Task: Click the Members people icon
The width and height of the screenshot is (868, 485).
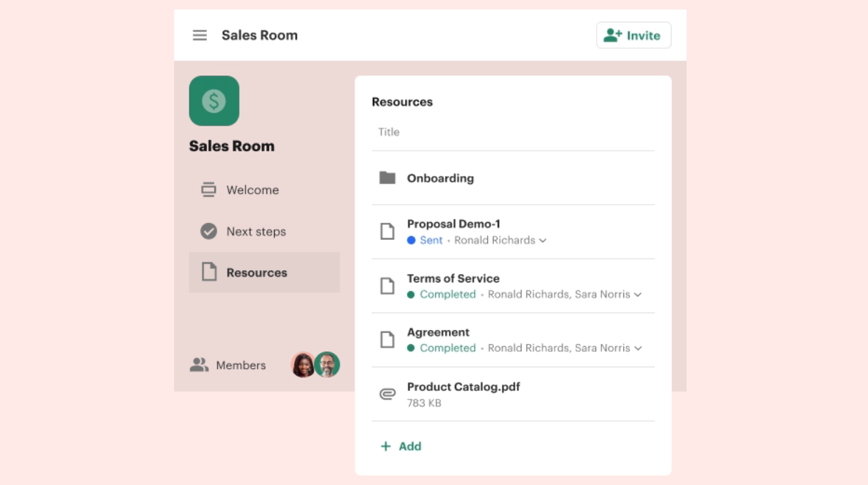Action: click(x=199, y=365)
